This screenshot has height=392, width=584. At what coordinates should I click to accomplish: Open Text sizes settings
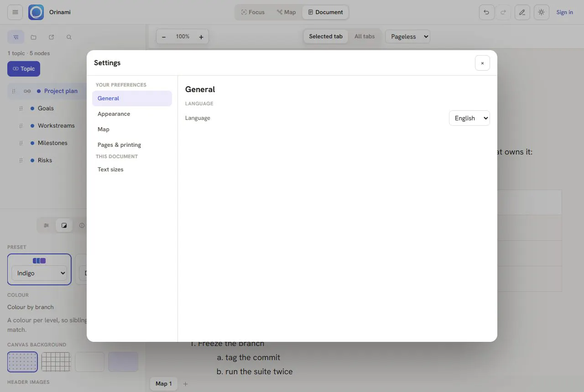pos(132,170)
